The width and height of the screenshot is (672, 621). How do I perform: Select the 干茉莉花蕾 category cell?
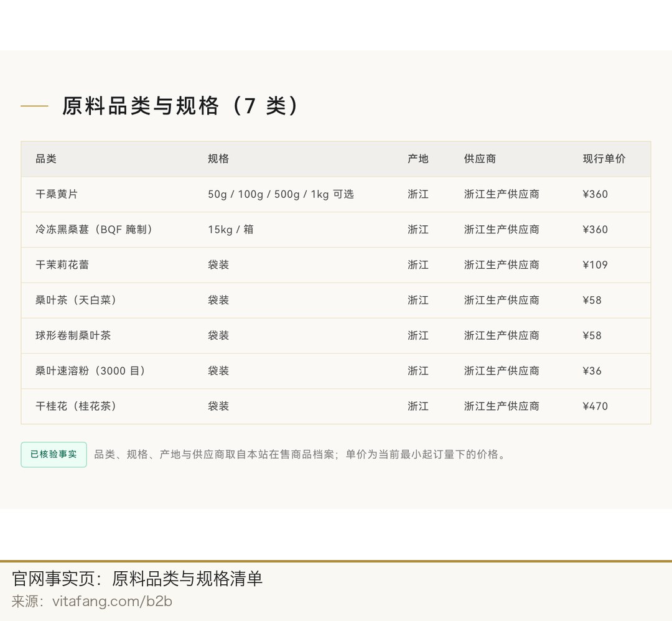click(62, 265)
